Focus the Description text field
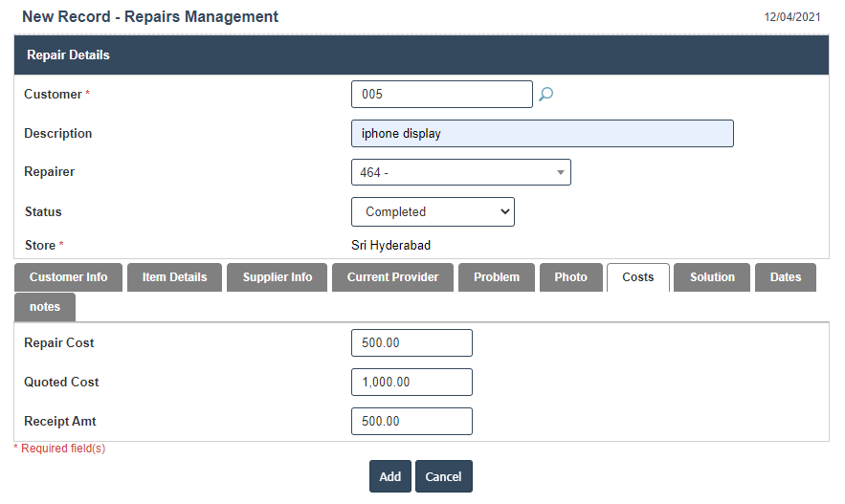The width and height of the screenshot is (845, 504). point(542,134)
